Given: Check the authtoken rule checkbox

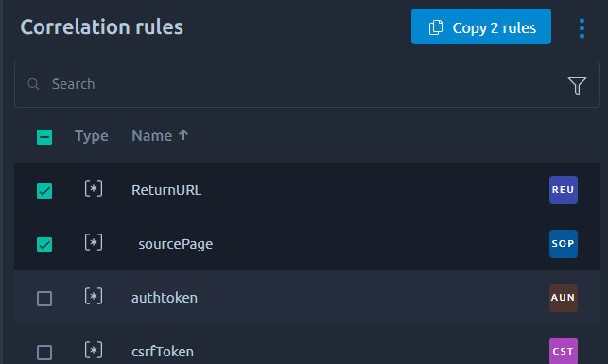Looking at the screenshot, I should [44, 299].
